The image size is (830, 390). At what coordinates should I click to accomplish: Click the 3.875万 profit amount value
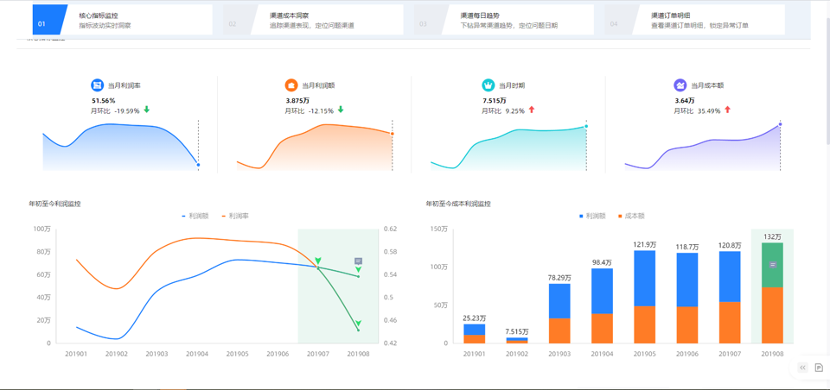[297, 101]
